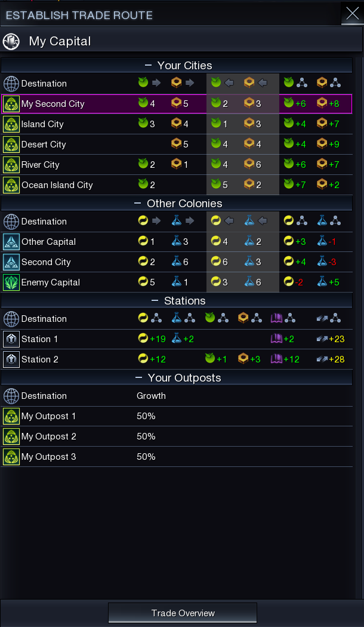The image size is (364, 627).
Task: Select the River City trade route row
Action: [x=177, y=165]
